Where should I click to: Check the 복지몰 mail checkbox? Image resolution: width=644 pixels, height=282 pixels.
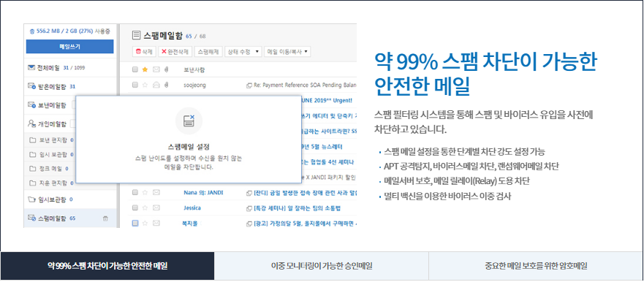click(135, 224)
